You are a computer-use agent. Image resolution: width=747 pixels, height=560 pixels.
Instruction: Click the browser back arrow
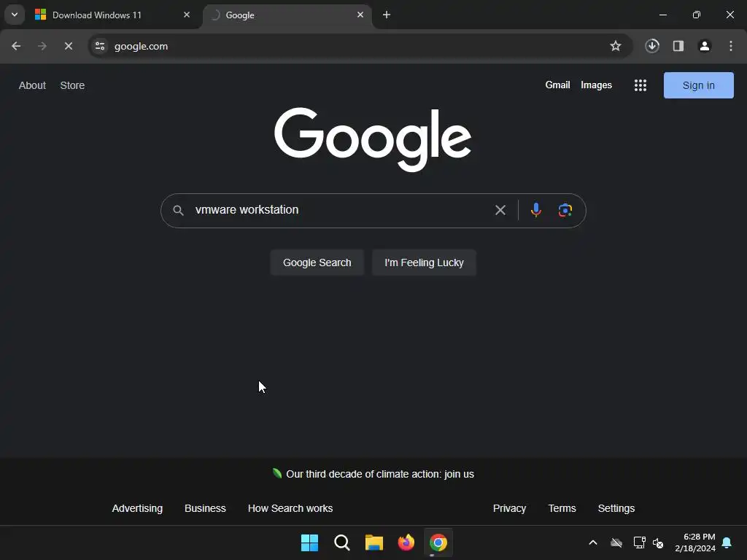tap(16, 46)
